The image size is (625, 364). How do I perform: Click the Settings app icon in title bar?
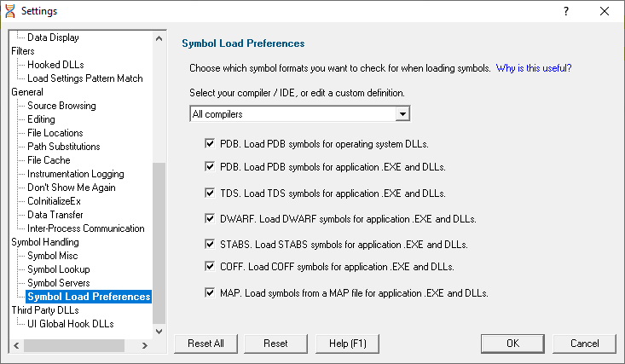10,11
